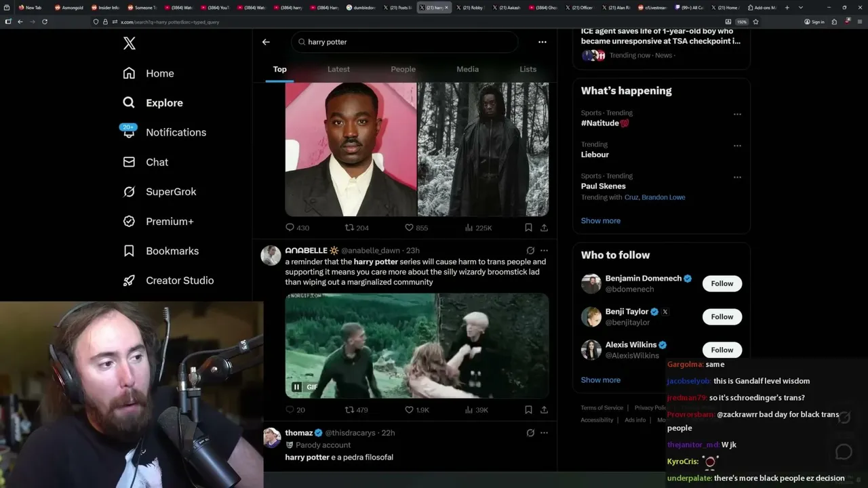Switch to the Latest tab

(338, 69)
